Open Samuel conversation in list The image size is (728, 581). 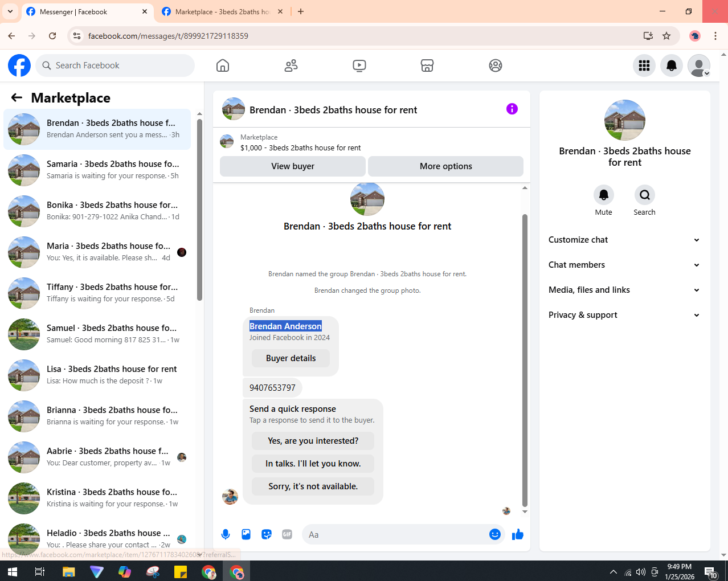[x=97, y=334]
